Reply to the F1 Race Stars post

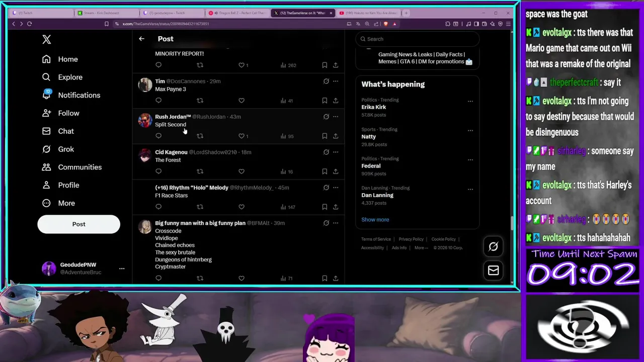click(x=158, y=207)
